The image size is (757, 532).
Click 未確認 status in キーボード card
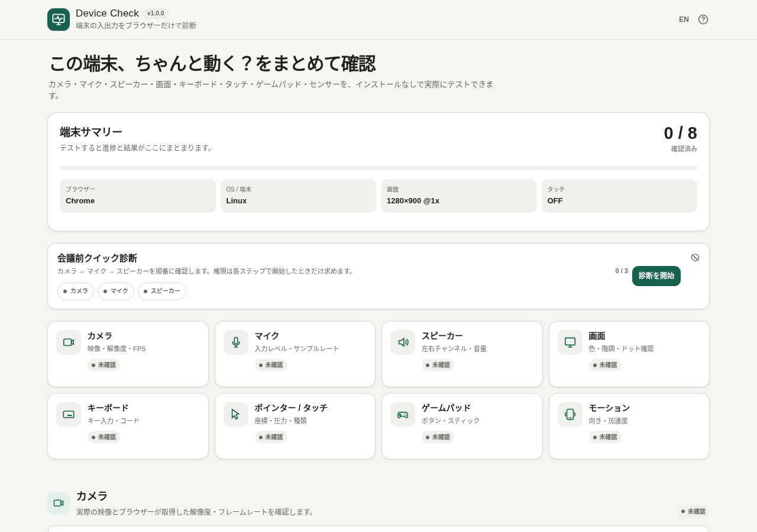[x=103, y=437]
